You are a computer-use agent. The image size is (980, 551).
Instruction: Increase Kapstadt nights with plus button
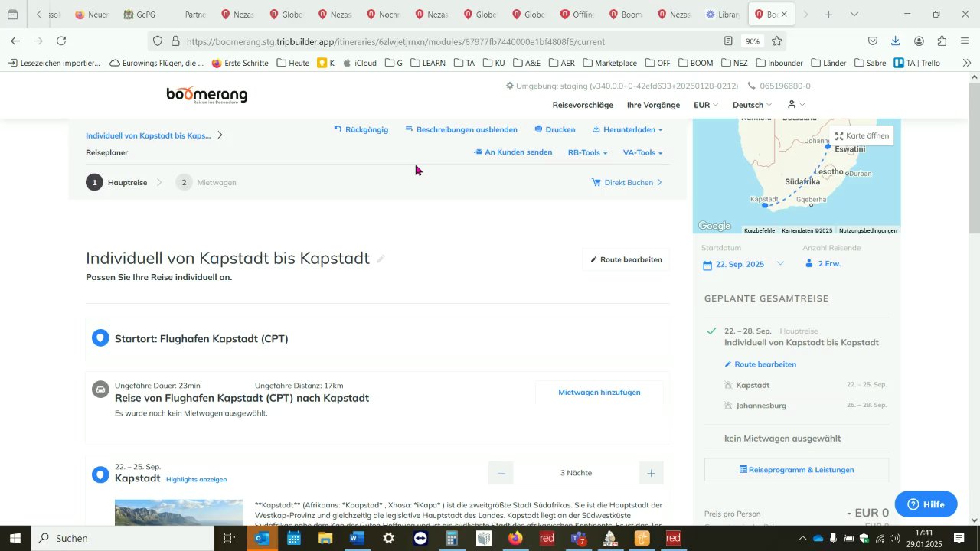(x=651, y=473)
